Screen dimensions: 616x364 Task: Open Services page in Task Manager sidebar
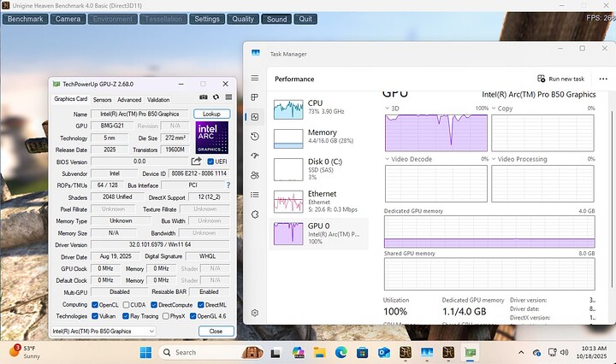click(255, 214)
